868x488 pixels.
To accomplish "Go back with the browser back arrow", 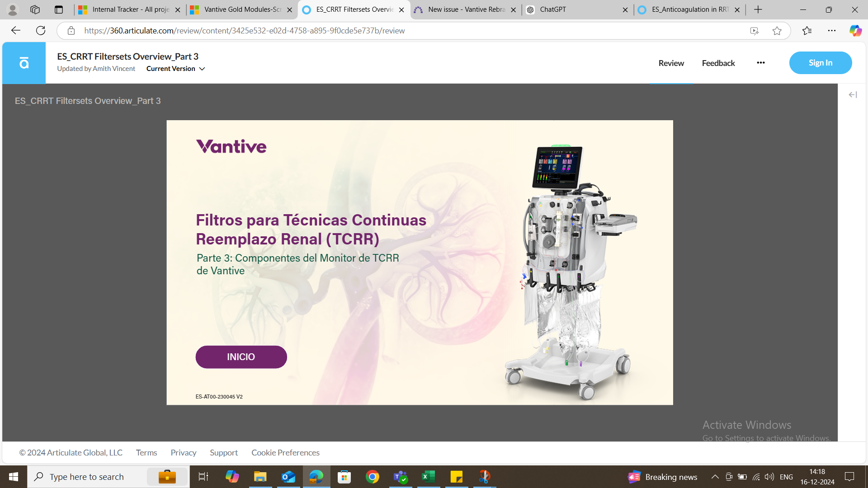I will [x=16, y=31].
